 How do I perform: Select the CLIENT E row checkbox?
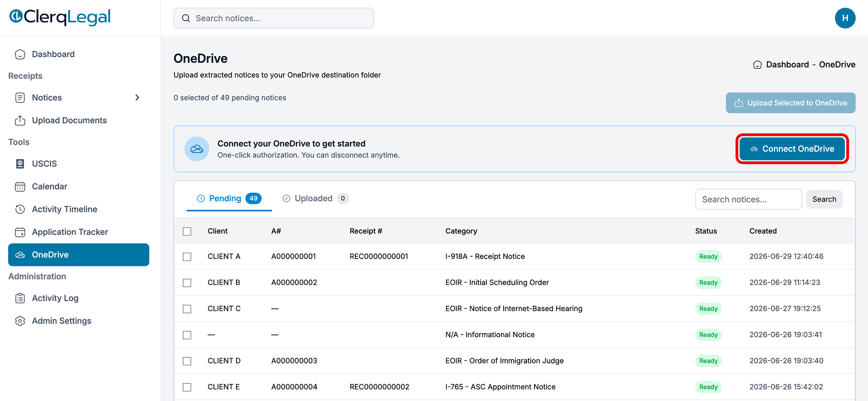(x=187, y=387)
